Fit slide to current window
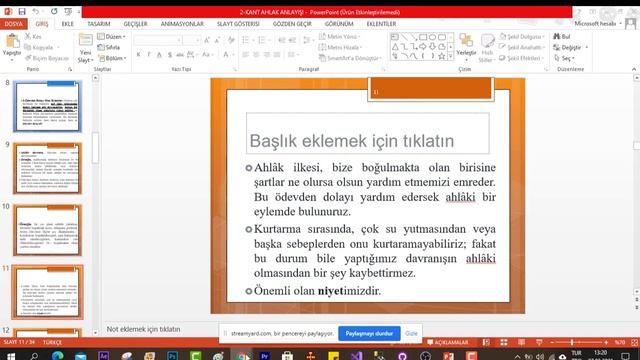640x360 pixels. pyautogui.click(x=635, y=342)
